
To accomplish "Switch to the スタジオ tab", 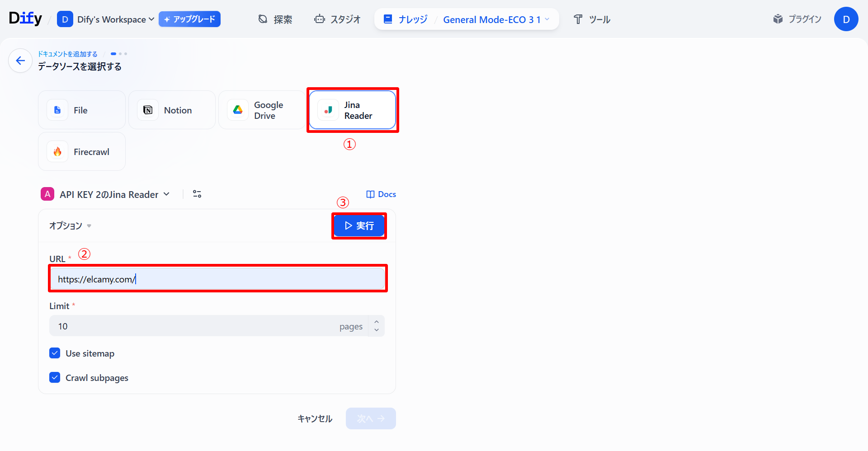I will coord(337,19).
